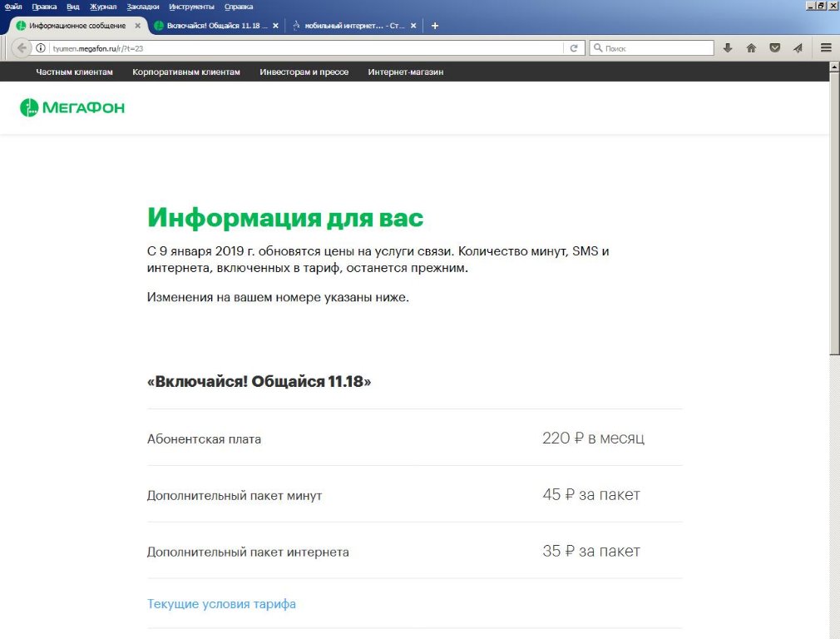Focus the address bar URL field
The width and height of the screenshot is (840, 639).
pos(305,48)
